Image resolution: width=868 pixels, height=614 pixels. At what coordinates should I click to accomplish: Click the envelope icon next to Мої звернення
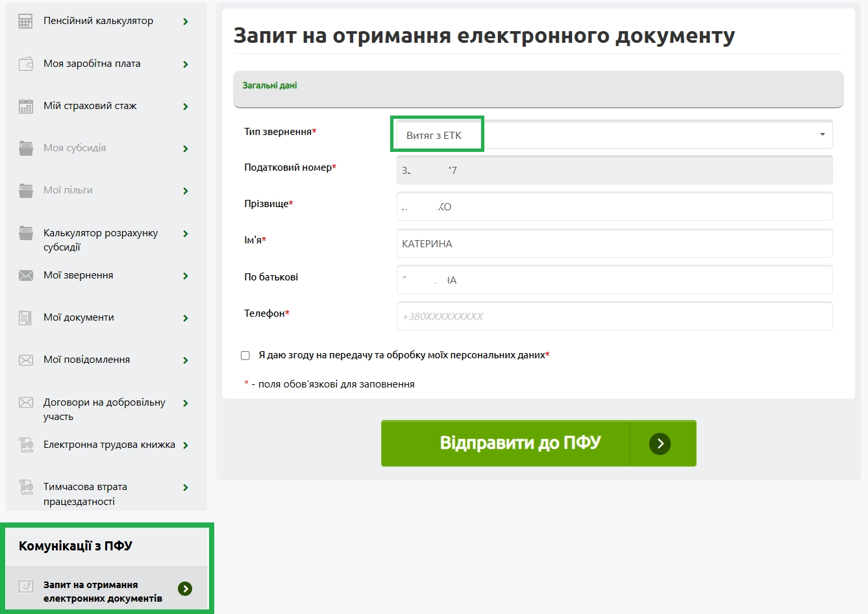pyautogui.click(x=25, y=276)
